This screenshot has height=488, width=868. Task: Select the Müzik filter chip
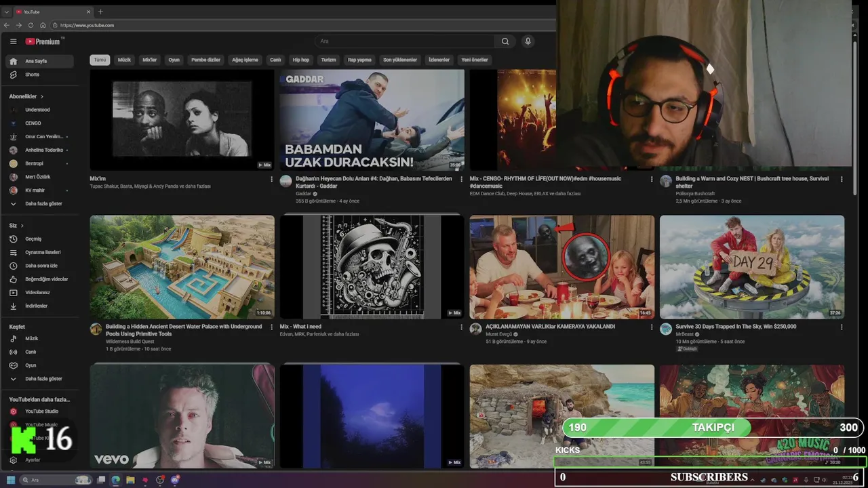pyautogui.click(x=124, y=60)
